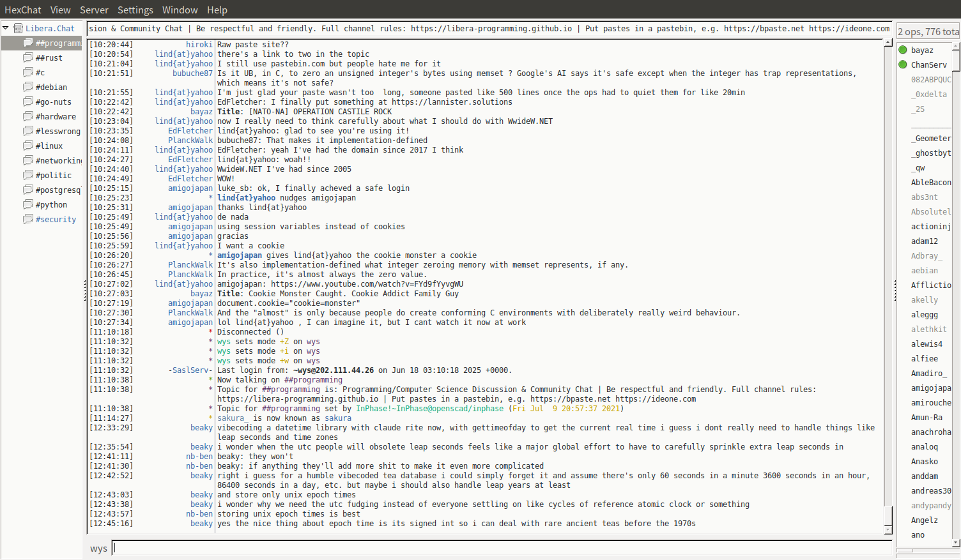Open the Cookie Monster YouTube link
This screenshot has height=560, width=961.
(367, 284)
